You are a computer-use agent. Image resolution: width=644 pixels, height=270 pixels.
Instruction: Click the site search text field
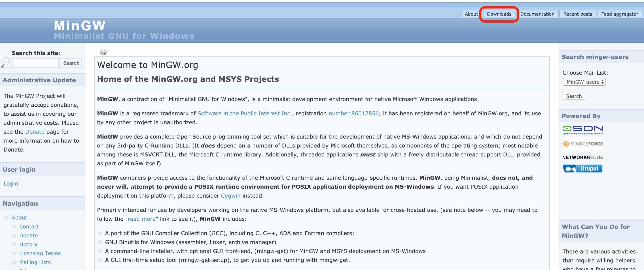[35, 63]
